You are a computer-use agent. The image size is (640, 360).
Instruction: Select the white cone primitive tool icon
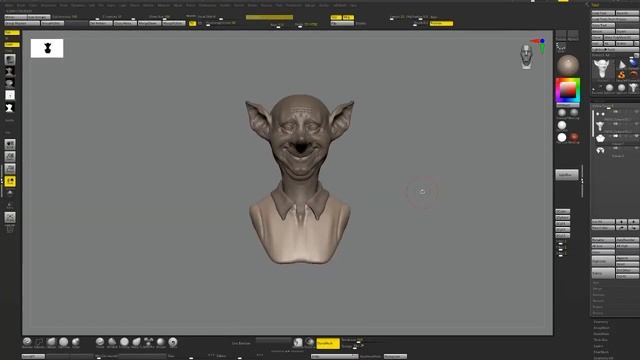pyautogui.click(x=622, y=64)
